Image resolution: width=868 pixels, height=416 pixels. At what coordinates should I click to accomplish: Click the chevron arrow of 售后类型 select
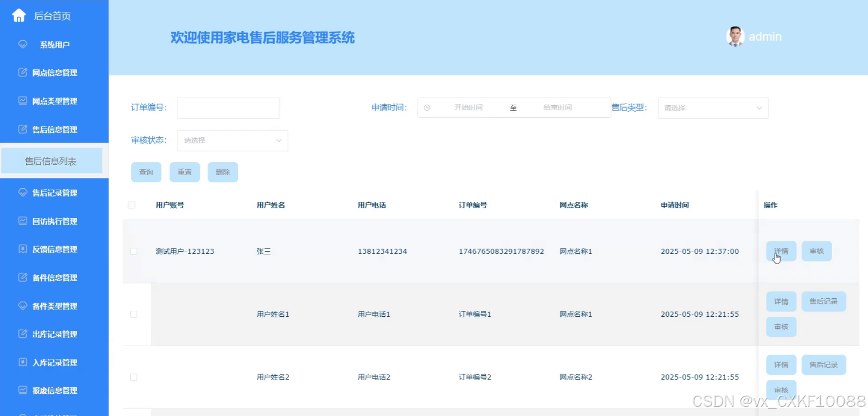[x=759, y=108]
